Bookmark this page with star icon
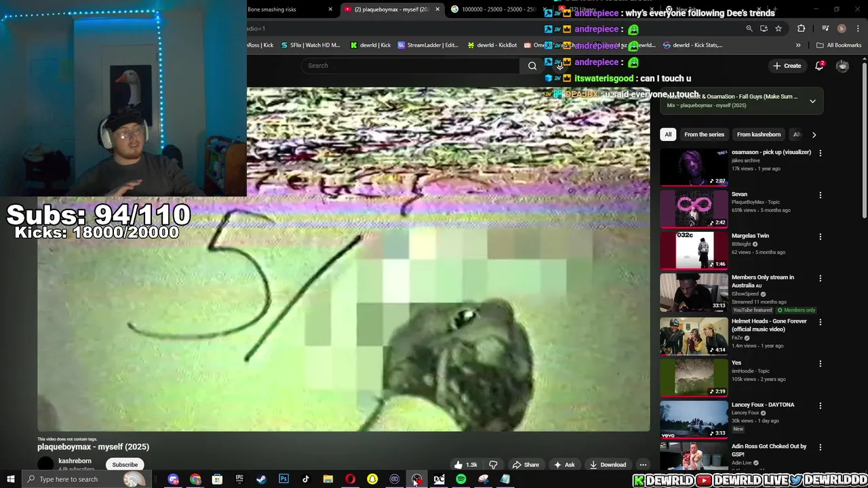868x488 pixels. pyautogui.click(x=778, y=28)
